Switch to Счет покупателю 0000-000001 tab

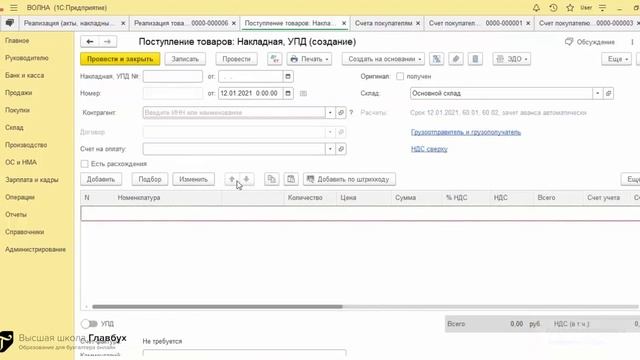[475, 23]
